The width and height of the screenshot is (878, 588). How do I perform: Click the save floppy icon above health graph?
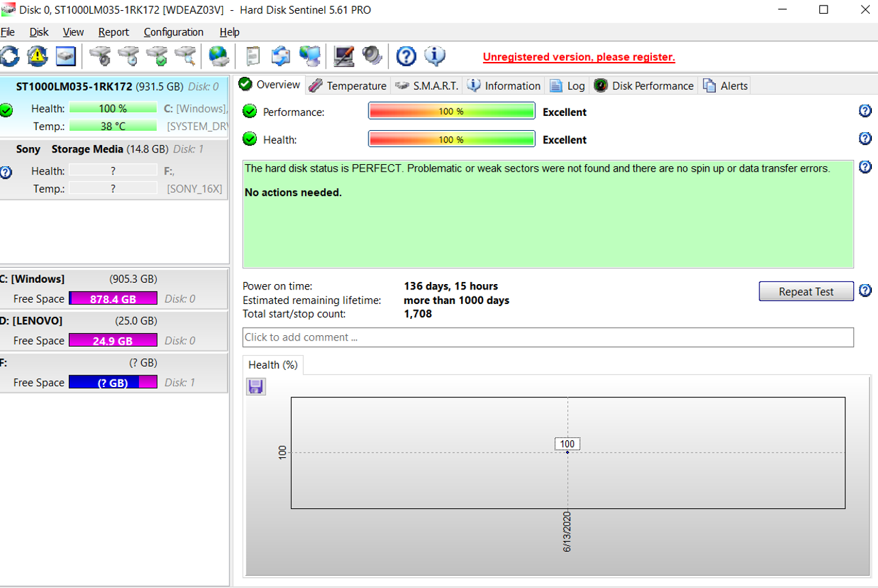(x=255, y=386)
